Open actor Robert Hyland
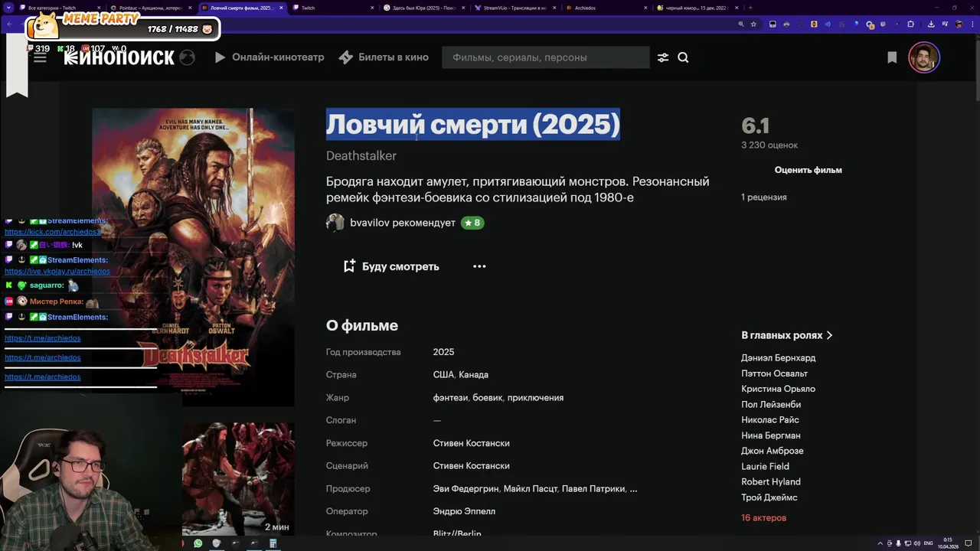 [x=771, y=481]
